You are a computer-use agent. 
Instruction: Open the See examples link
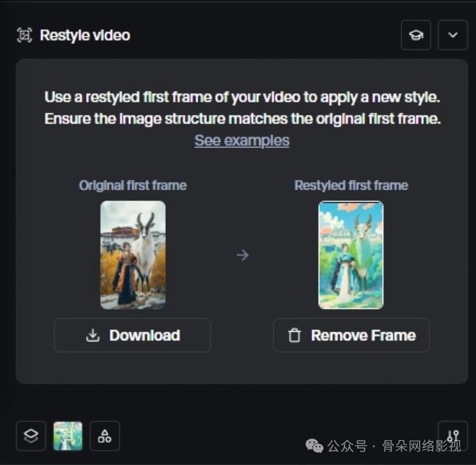[x=242, y=140]
